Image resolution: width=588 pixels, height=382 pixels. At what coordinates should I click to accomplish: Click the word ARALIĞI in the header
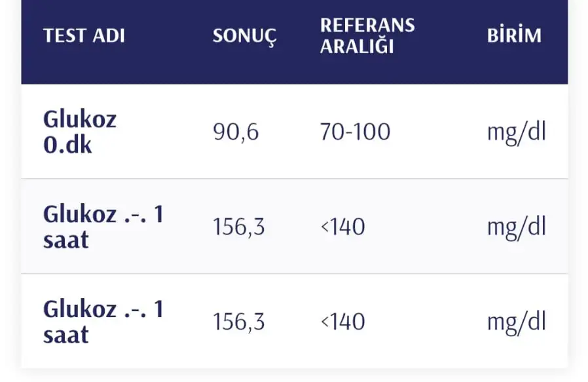[357, 47]
